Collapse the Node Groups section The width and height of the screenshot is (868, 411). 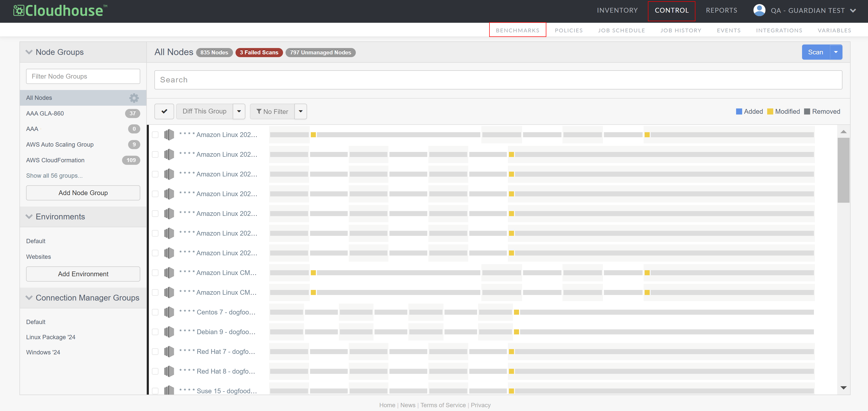click(29, 52)
